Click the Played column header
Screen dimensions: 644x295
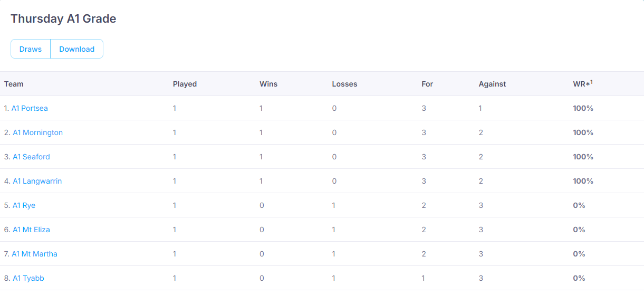tap(185, 84)
